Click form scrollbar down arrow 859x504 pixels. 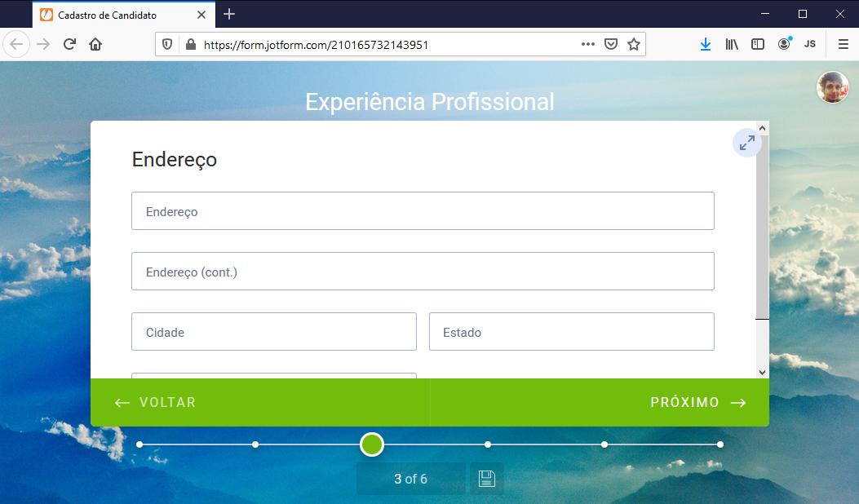tap(762, 372)
